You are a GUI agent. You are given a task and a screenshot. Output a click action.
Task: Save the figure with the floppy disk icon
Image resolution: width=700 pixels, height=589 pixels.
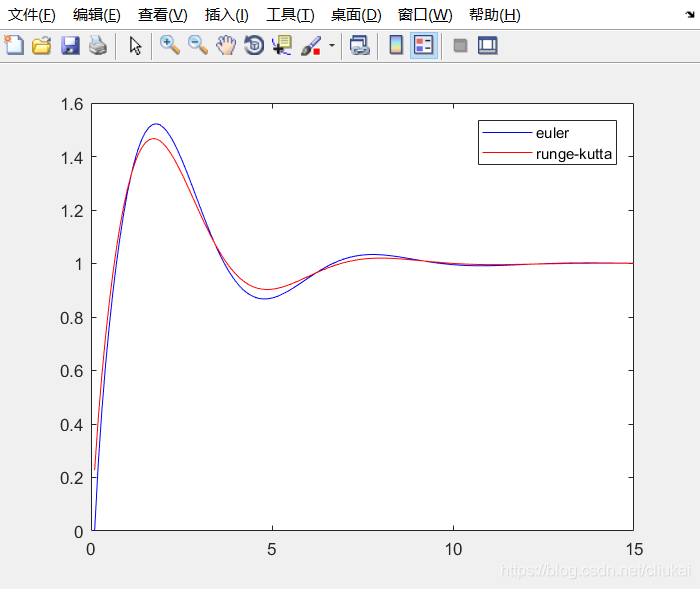coord(70,46)
